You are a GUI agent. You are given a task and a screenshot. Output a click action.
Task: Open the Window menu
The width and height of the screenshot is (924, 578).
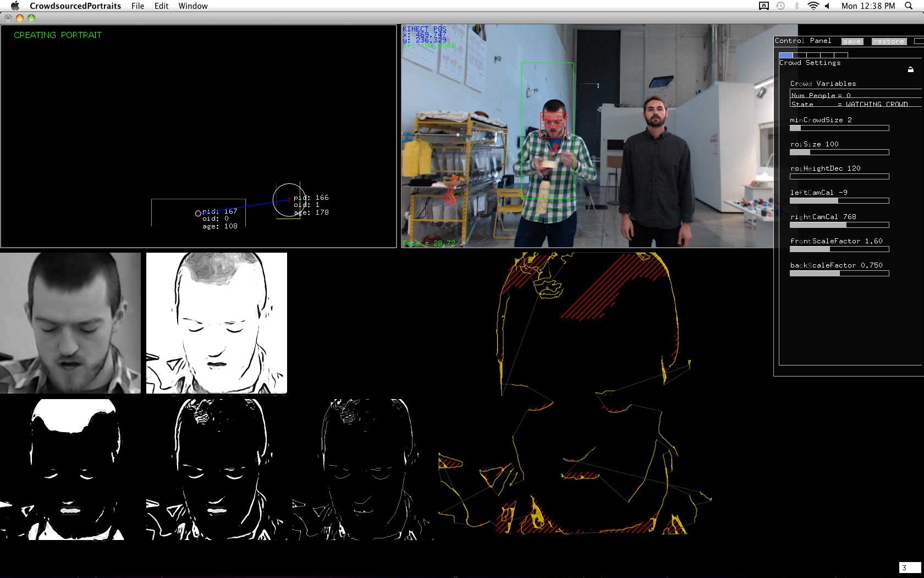(193, 6)
